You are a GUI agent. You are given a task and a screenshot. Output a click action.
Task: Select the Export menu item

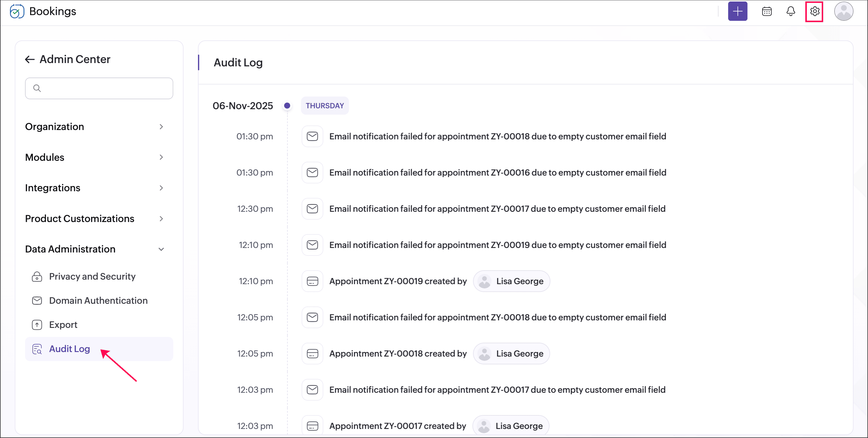63,325
